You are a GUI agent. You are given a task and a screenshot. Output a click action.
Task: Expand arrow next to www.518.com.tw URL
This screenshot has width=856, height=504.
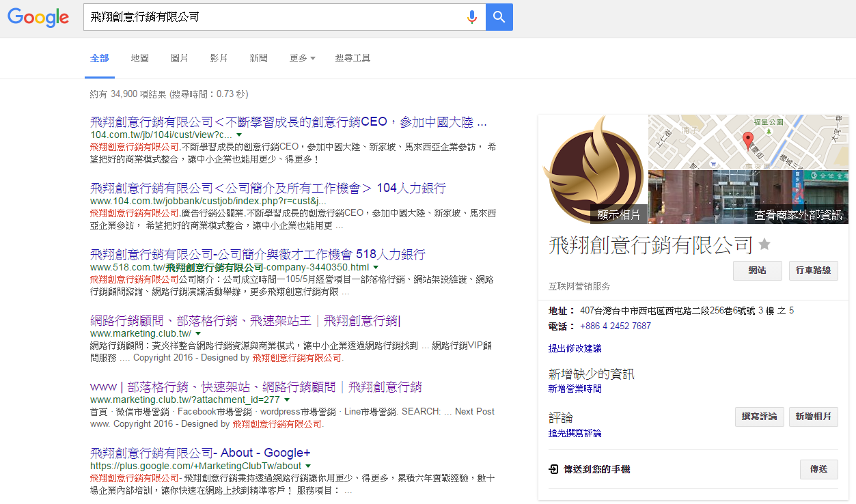[376, 268]
